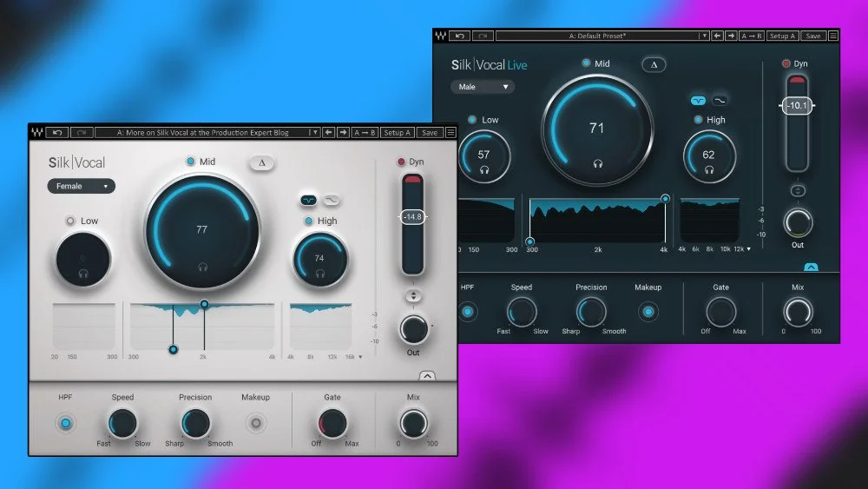Image resolution: width=868 pixels, height=489 pixels.
Task: Go to next preset in Silk Vocal
Action: coord(343,132)
